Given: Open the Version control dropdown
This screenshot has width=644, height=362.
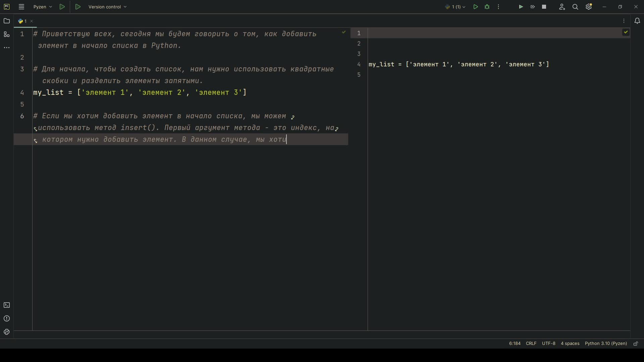Looking at the screenshot, I should coord(107,7).
